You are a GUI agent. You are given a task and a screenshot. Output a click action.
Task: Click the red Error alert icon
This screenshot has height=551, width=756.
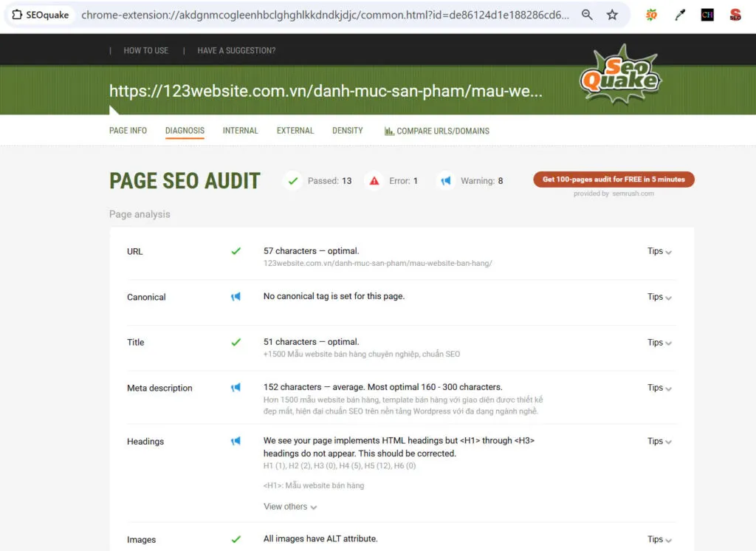375,180
